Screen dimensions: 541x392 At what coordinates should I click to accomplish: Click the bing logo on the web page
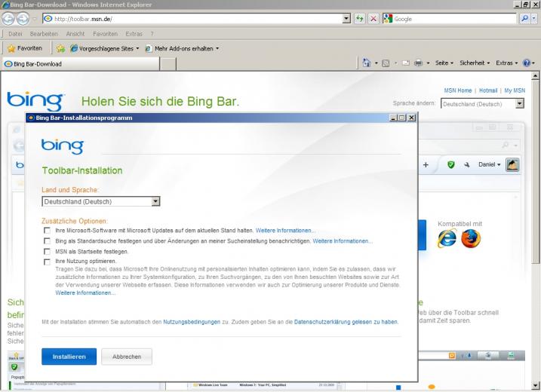click(x=35, y=101)
